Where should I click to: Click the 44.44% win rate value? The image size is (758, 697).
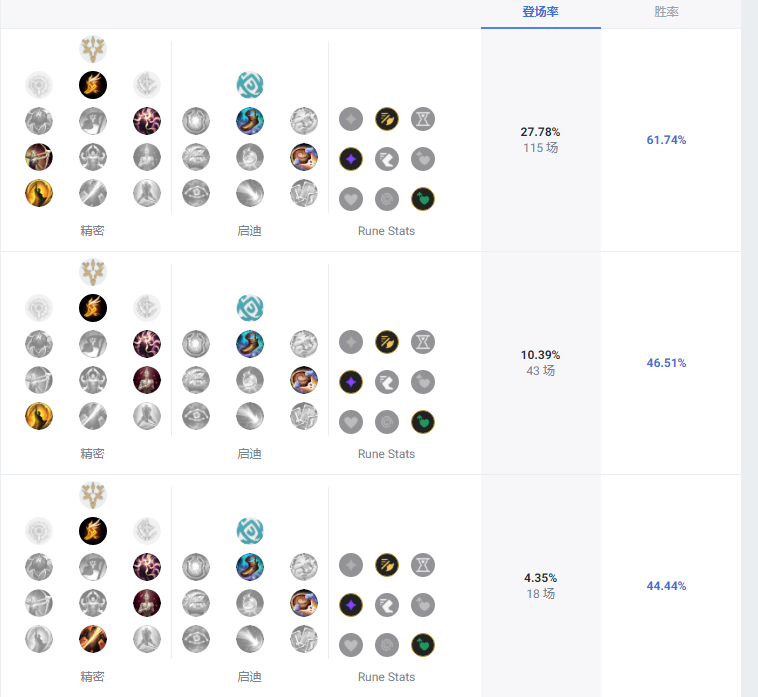click(666, 586)
